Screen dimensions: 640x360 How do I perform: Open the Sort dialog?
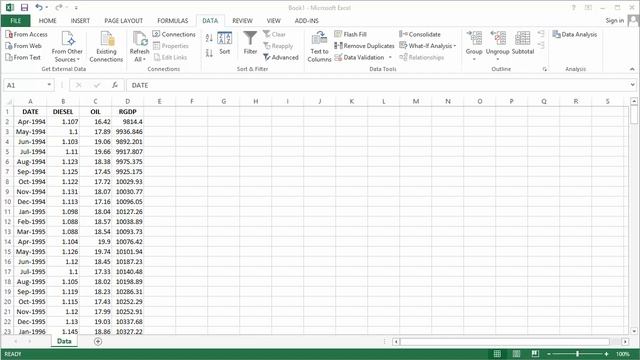224,43
